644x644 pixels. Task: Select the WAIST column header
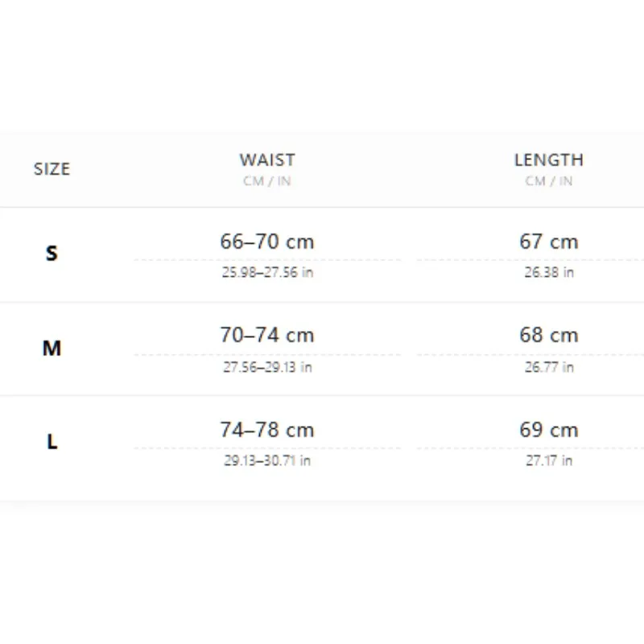[267, 159]
